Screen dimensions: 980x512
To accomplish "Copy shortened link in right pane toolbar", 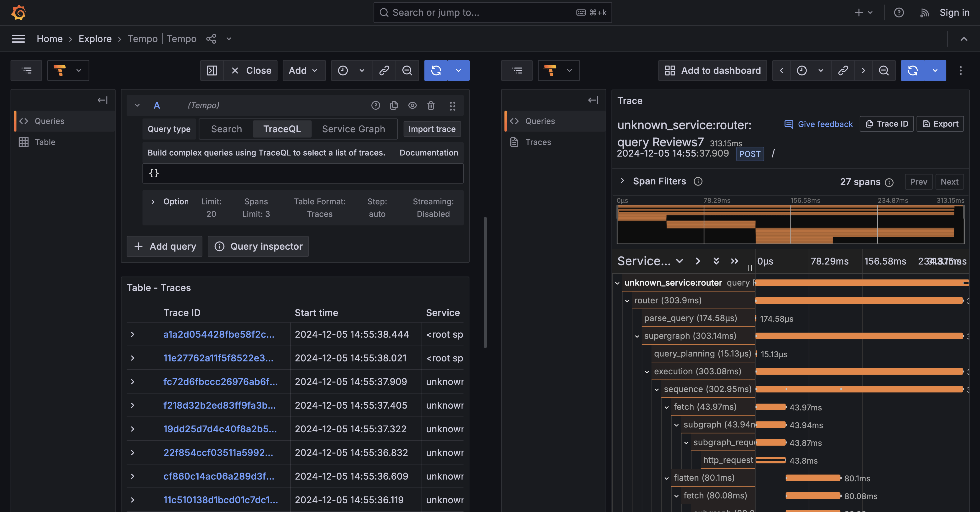I will (843, 70).
